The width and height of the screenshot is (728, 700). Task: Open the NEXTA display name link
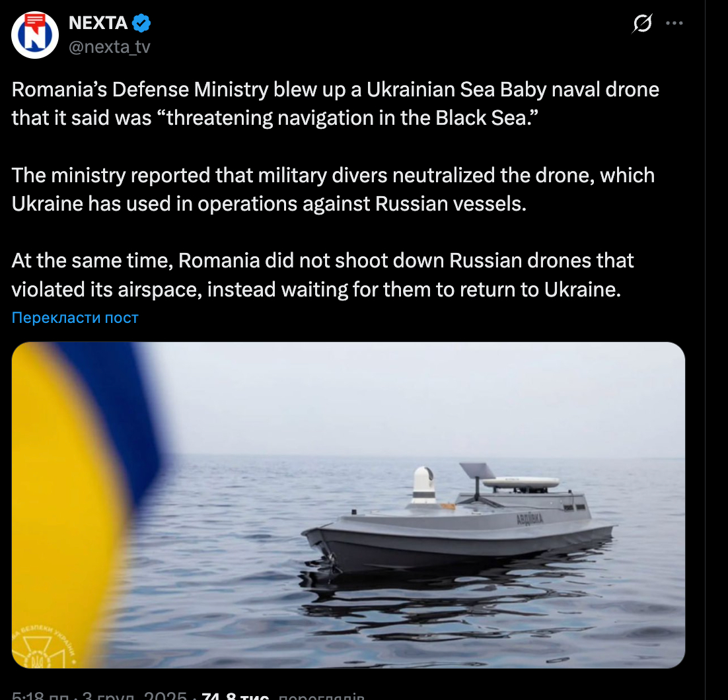tap(98, 22)
